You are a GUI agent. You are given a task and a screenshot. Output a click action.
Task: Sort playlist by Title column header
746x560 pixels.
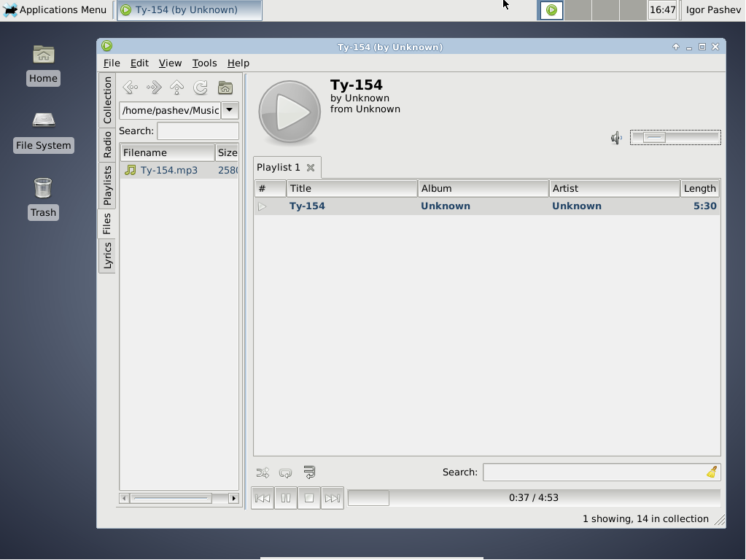click(x=352, y=188)
